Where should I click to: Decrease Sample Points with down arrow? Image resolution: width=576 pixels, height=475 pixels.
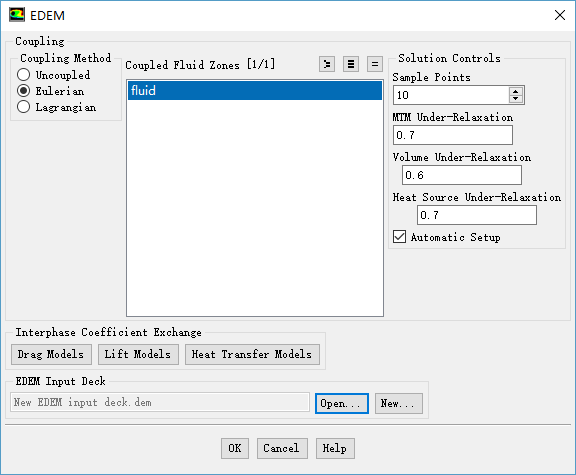tap(516, 99)
